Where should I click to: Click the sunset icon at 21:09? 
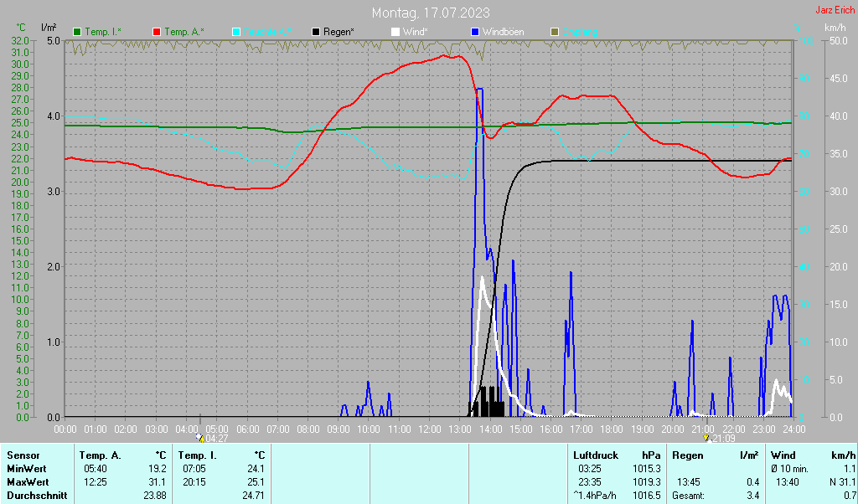706,438
